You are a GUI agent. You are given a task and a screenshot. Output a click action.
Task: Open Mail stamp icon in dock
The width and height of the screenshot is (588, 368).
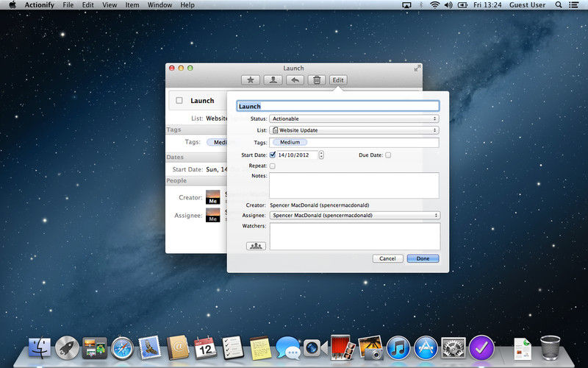click(150, 347)
